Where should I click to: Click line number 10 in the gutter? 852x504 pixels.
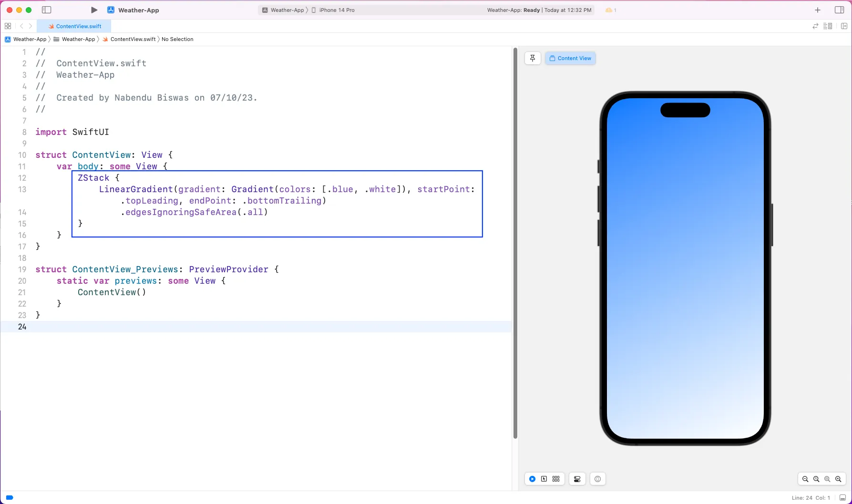pyautogui.click(x=22, y=155)
